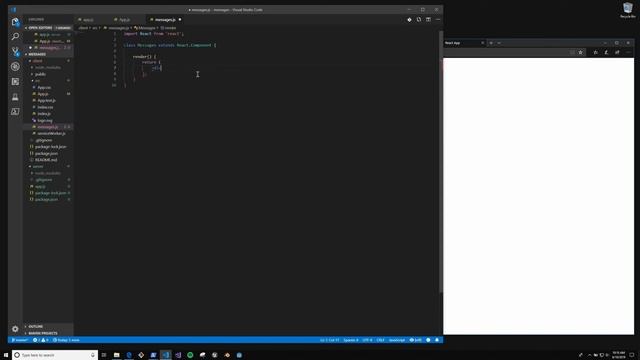Open App.css in the file explorer
The height and width of the screenshot is (360, 640).
tap(44, 87)
